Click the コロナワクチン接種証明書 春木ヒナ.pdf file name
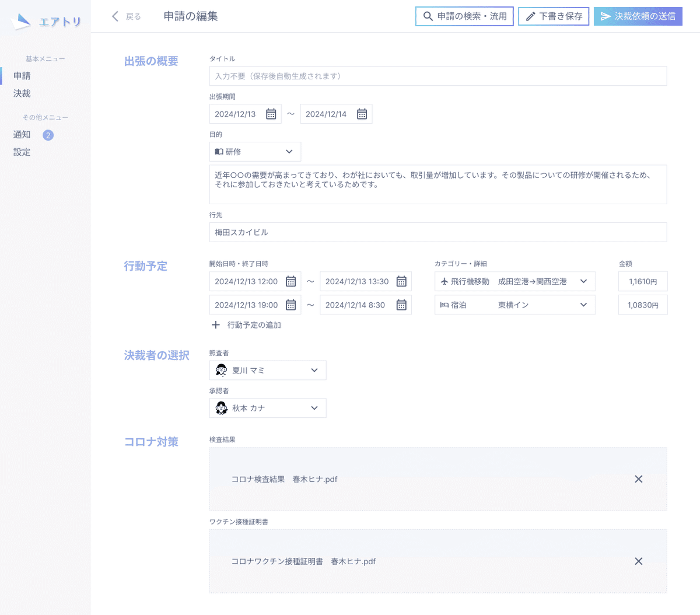Screen dimensions: 700x615 [303, 561]
